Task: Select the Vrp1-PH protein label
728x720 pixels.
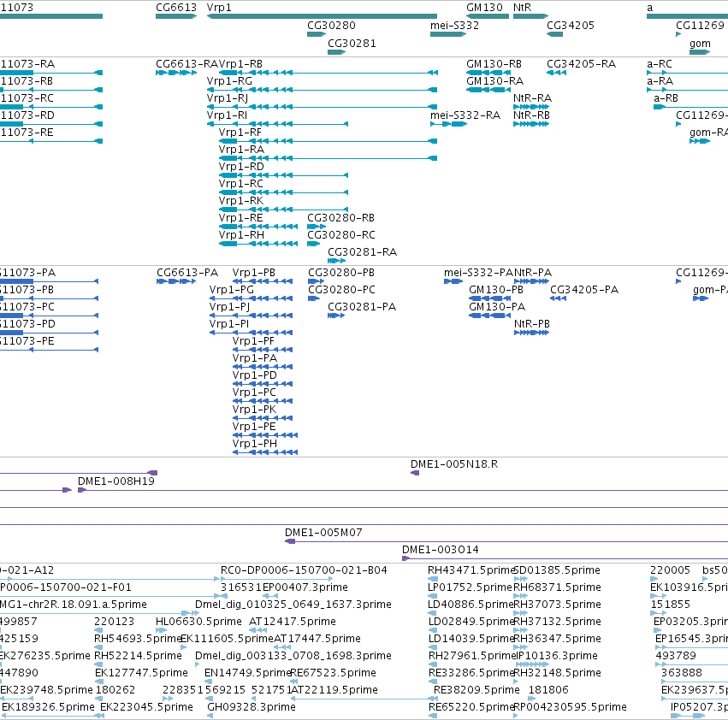Action: point(255,444)
